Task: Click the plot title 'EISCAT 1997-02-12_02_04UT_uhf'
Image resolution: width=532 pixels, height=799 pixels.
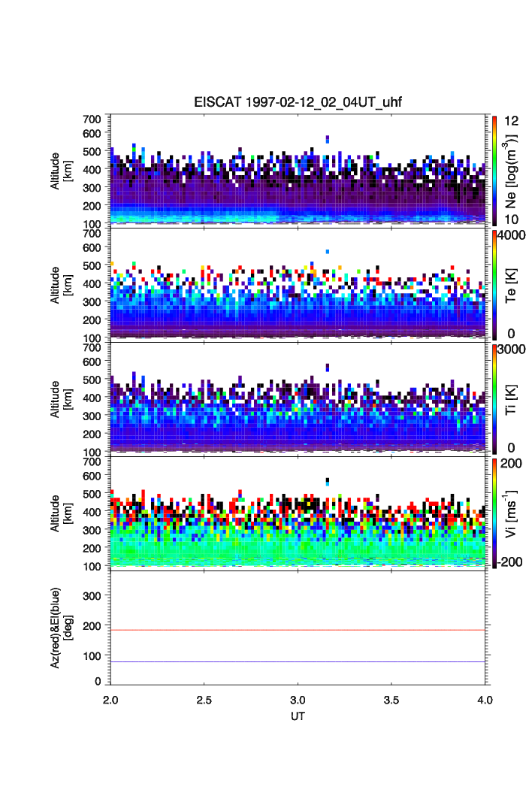Action: tap(298, 102)
